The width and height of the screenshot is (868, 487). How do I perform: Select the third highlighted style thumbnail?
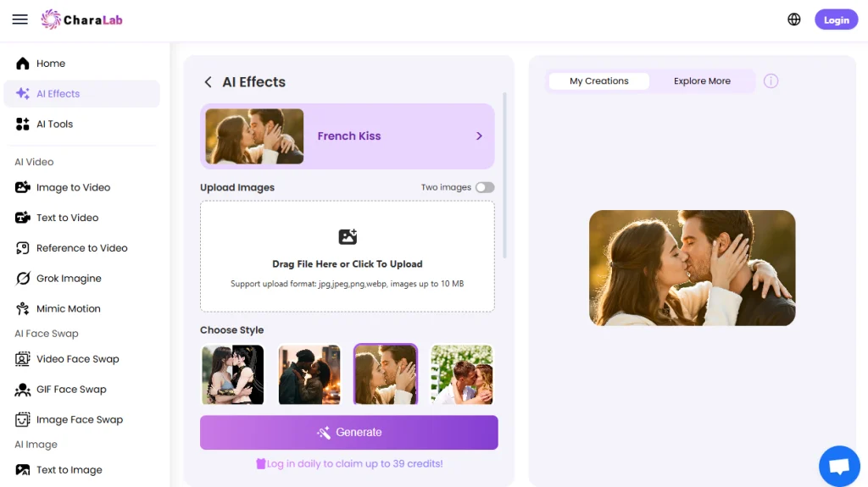pyautogui.click(x=386, y=374)
